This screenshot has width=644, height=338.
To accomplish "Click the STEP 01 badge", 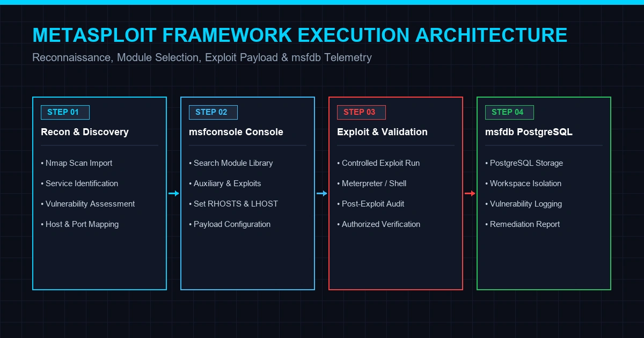I will [x=65, y=112].
